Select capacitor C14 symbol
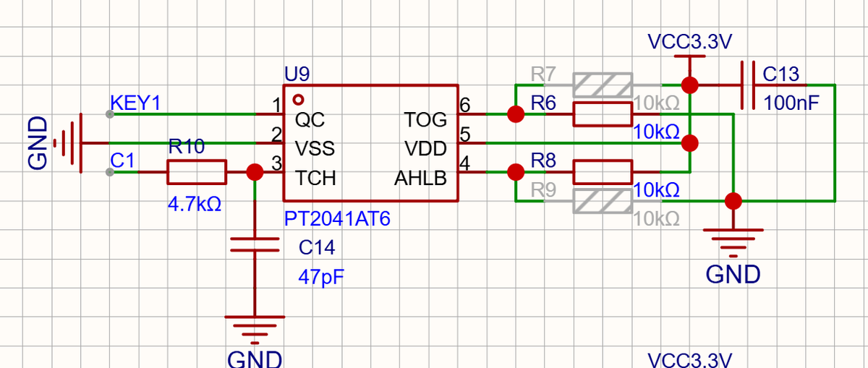Screen dimensions: 868x368 pyautogui.click(x=255, y=244)
